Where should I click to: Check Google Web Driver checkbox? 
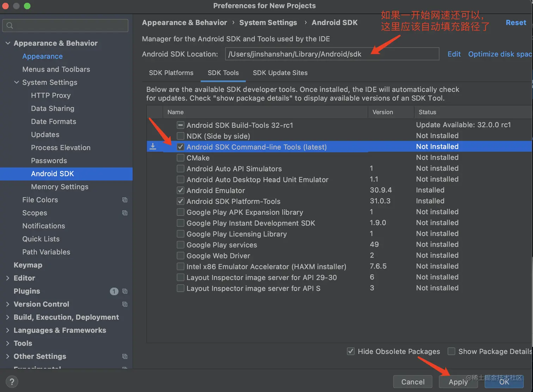coord(180,256)
